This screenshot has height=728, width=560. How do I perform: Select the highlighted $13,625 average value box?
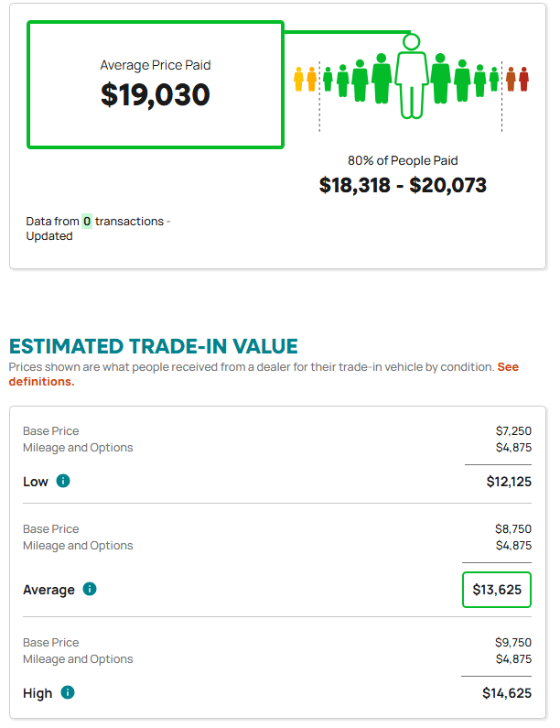click(x=497, y=590)
